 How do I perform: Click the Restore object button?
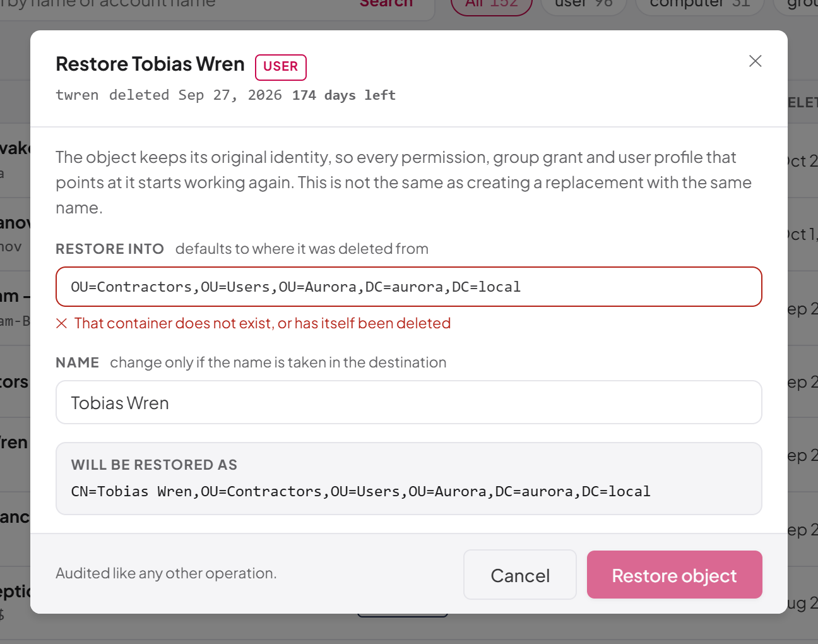pyautogui.click(x=675, y=575)
